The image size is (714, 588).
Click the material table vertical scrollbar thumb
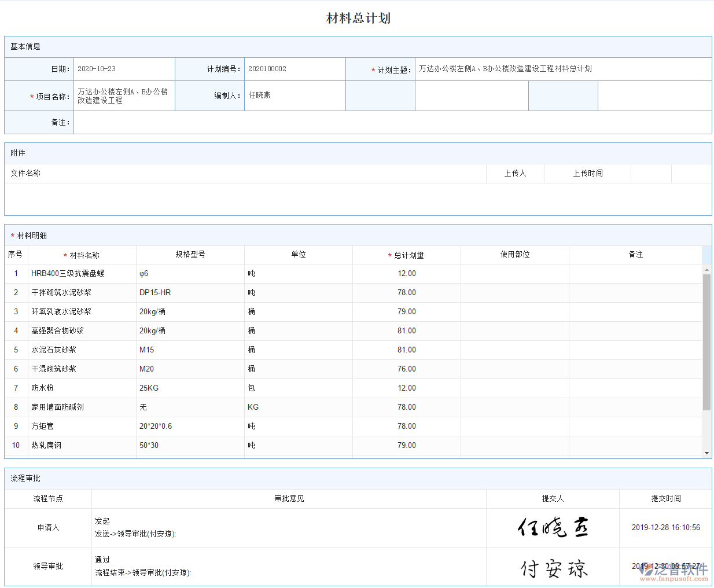coord(706,341)
